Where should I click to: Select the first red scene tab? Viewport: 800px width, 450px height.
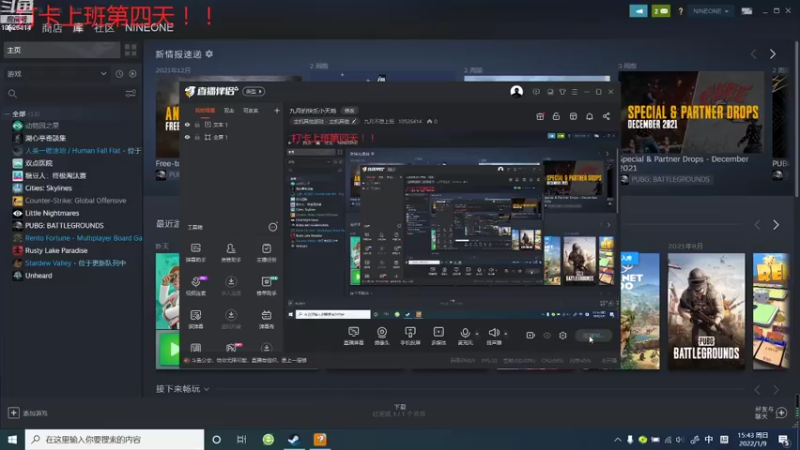point(205,111)
